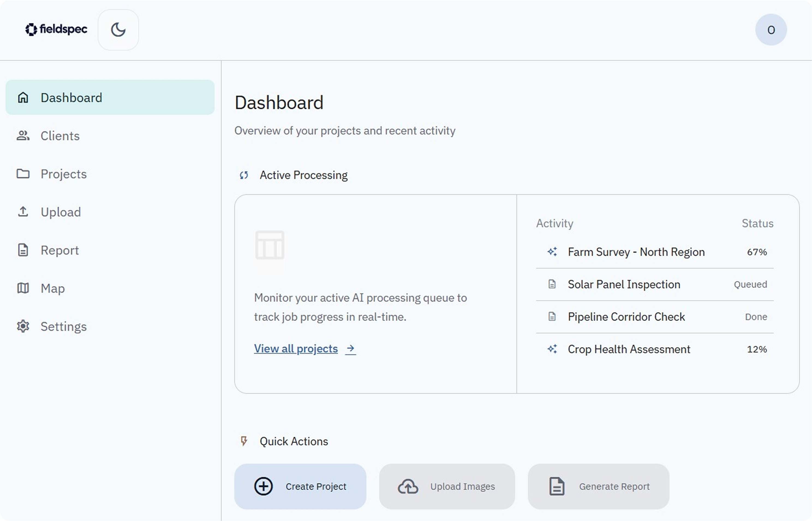This screenshot has height=521, width=812.
Task: Click the Settings gear icon
Action: tap(23, 326)
